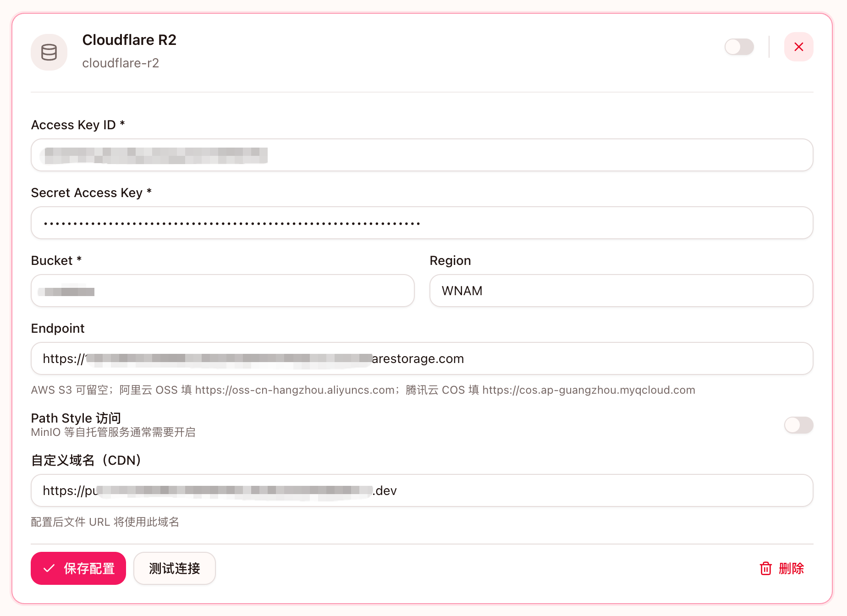
Task: Toggle the Cloudflare R2 enable switch
Action: tap(739, 47)
